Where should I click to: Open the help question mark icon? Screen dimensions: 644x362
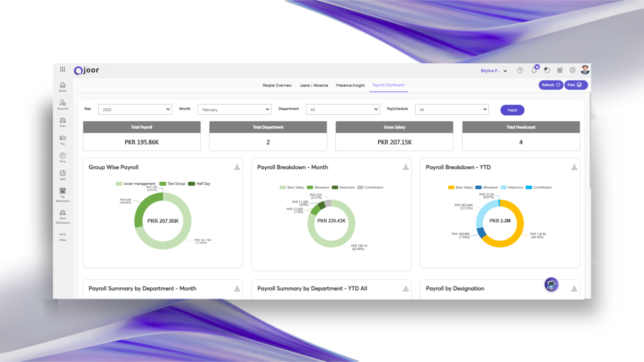coord(520,70)
